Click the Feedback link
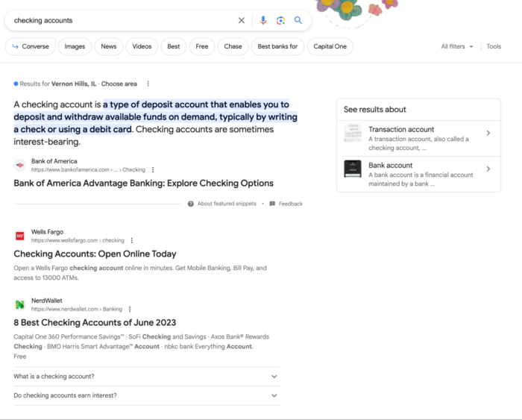522x420 pixels. coord(291,204)
